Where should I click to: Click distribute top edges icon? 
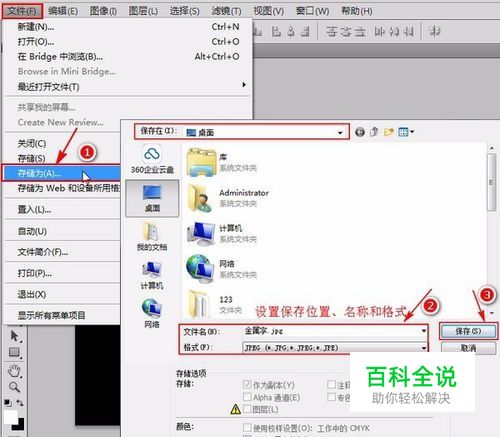tap(331, 32)
